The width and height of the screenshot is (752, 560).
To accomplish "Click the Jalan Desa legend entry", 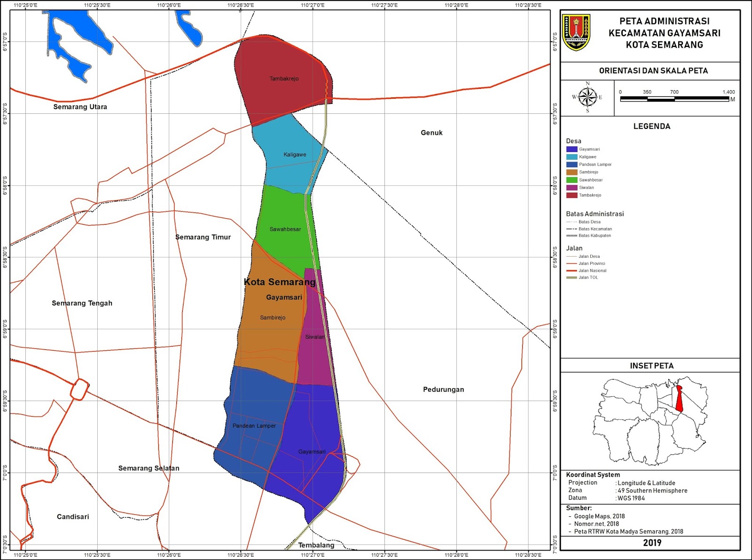I will pyautogui.click(x=583, y=256).
